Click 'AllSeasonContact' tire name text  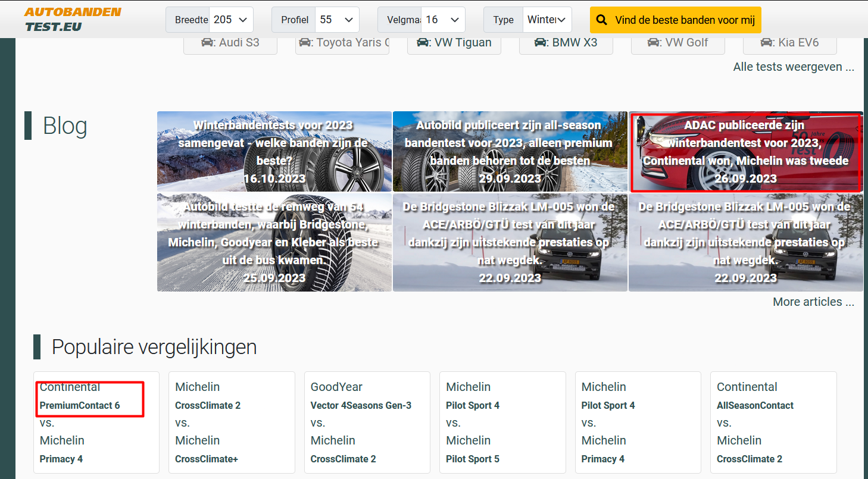pos(755,405)
